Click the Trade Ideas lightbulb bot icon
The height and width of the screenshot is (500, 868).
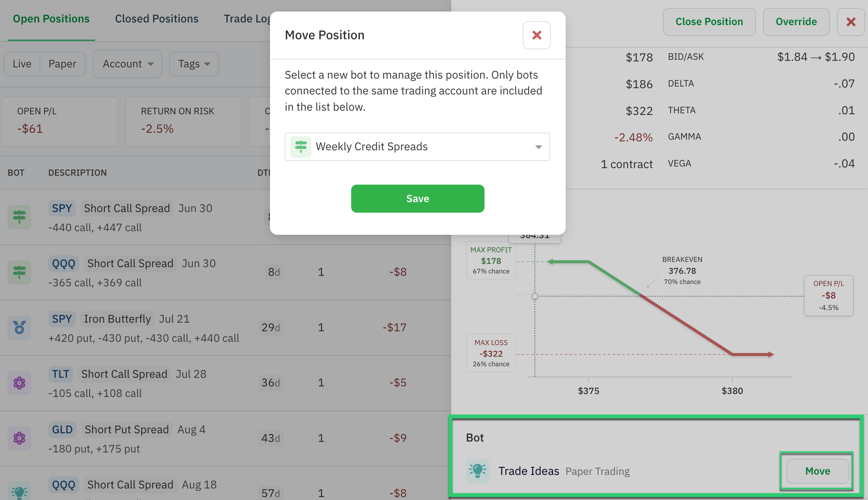478,471
